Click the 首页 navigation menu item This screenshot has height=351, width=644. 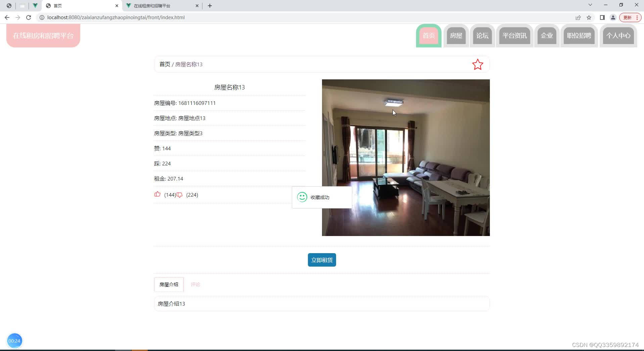429,36
